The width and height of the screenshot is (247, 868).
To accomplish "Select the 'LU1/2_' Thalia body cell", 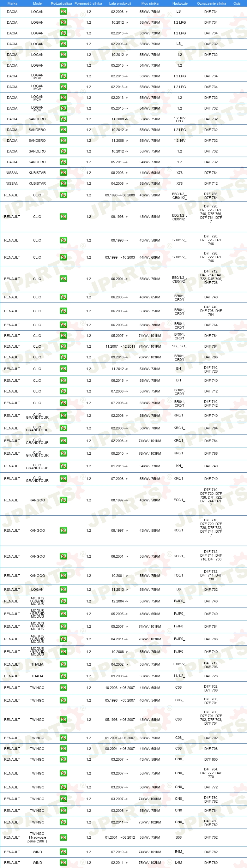I will click(180, 676).
